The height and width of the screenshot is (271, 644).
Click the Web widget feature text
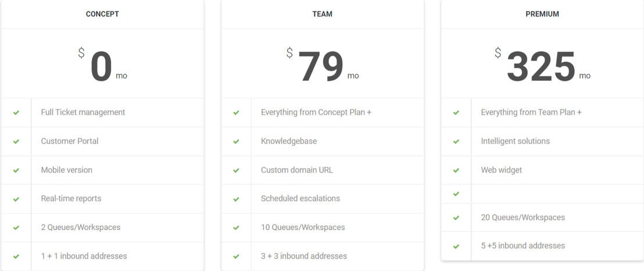click(502, 170)
